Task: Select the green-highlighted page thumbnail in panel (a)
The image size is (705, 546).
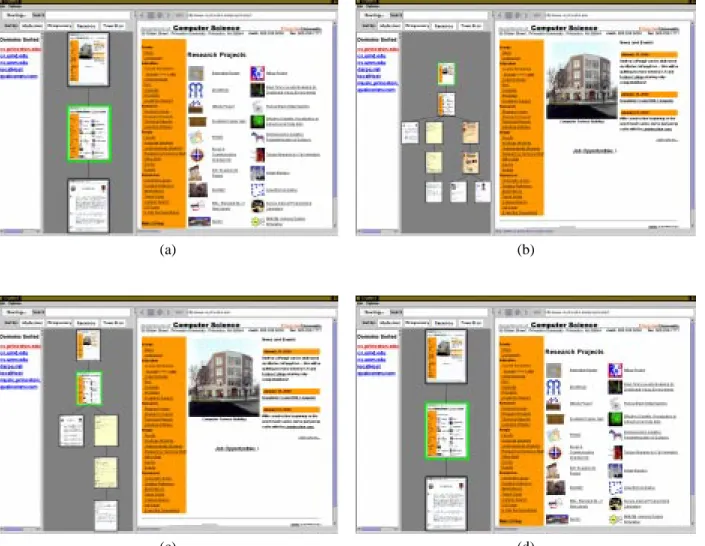Action: (89, 133)
